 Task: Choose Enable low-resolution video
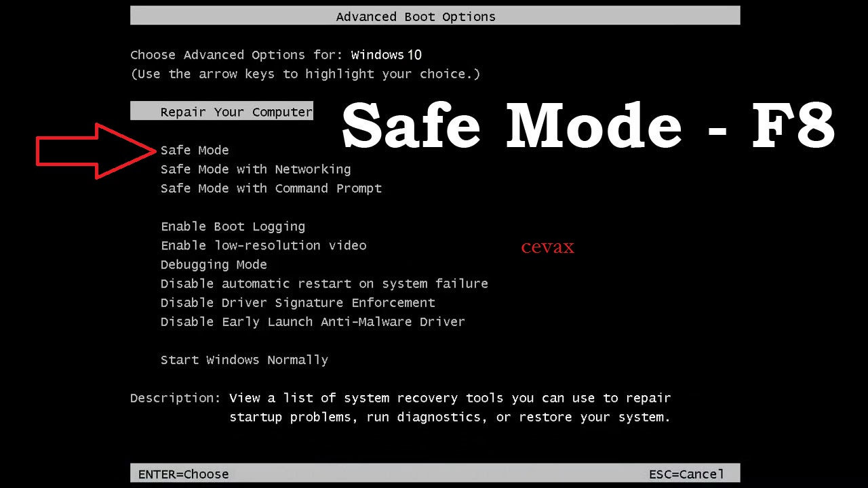[263, 245]
